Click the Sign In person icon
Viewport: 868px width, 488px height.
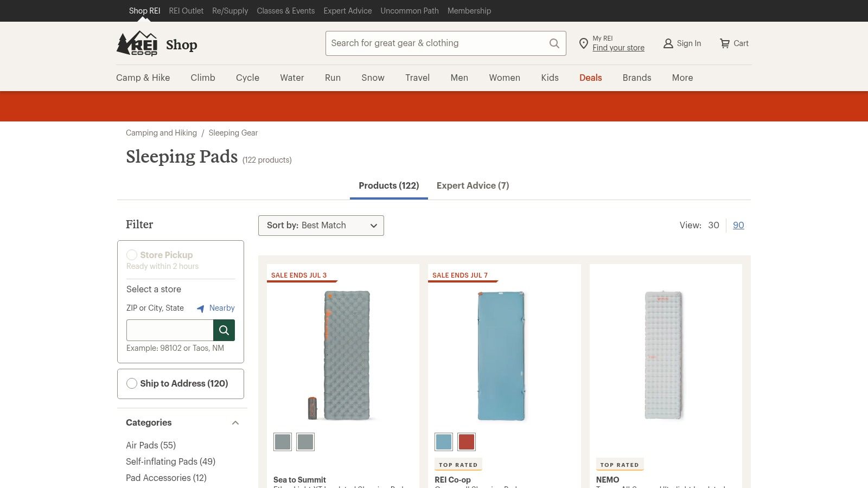tap(668, 43)
